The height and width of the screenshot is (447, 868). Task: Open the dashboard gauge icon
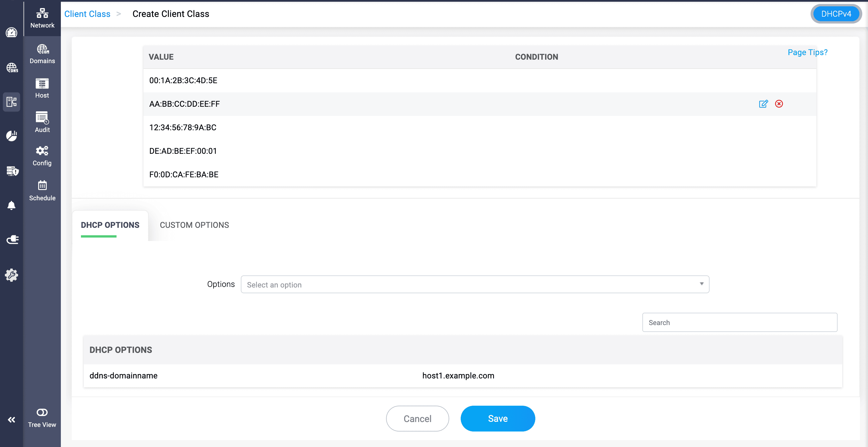(x=11, y=33)
